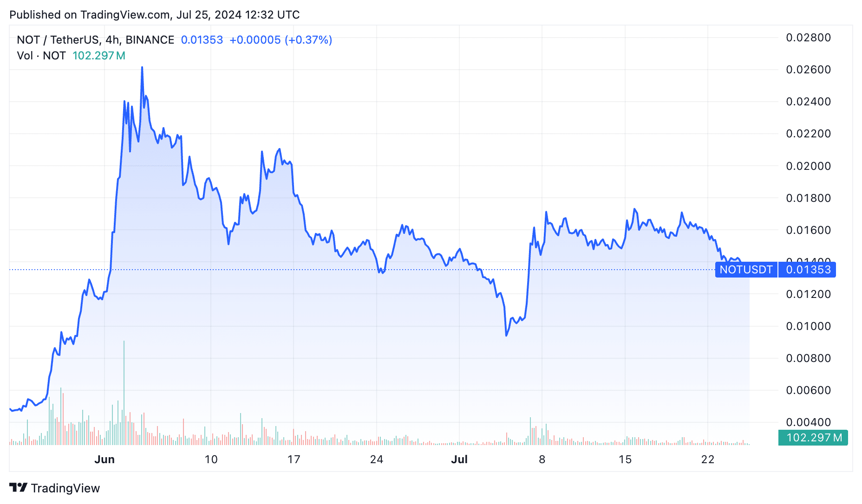Screen dimensions: 862x504
Task: Click the 0.00400 price axis label
Action: (809, 422)
